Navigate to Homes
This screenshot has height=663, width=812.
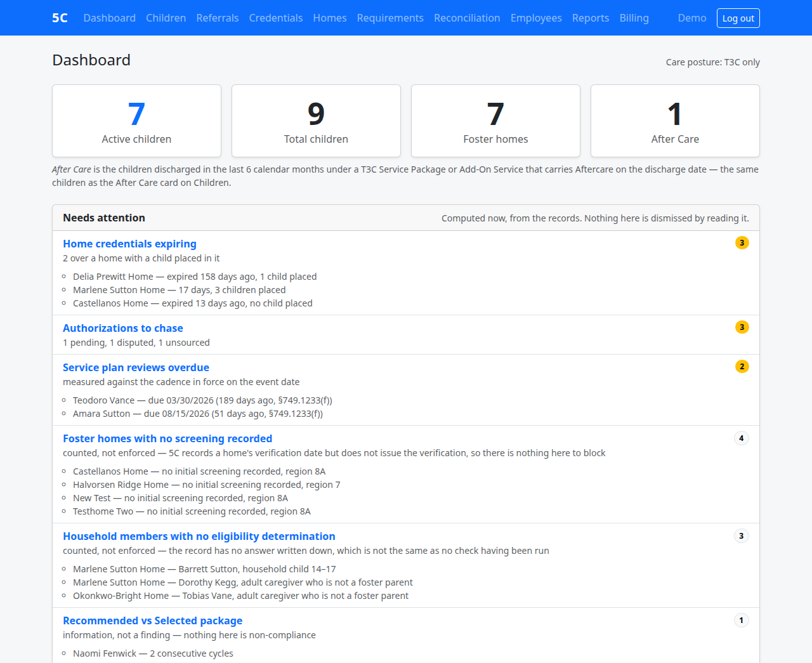click(330, 18)
